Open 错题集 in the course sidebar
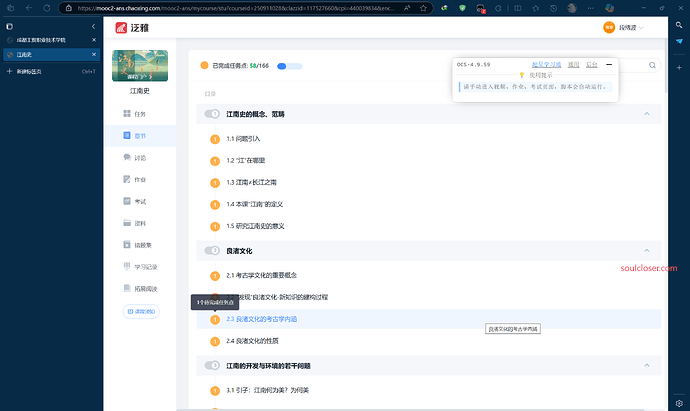Viewport: 690px width, 411px height. click(137, 245)
